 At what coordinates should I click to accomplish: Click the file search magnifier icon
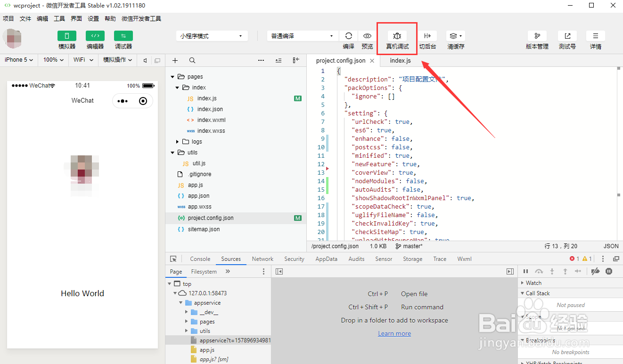coord(192,60)
